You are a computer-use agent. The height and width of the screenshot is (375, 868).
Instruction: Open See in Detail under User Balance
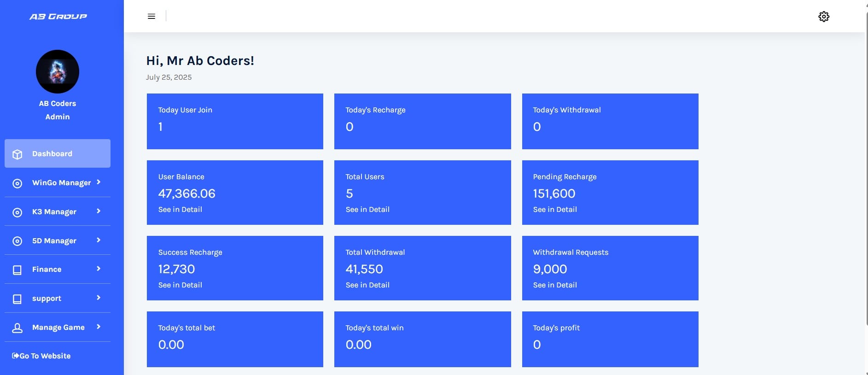[x=180, y=210]
